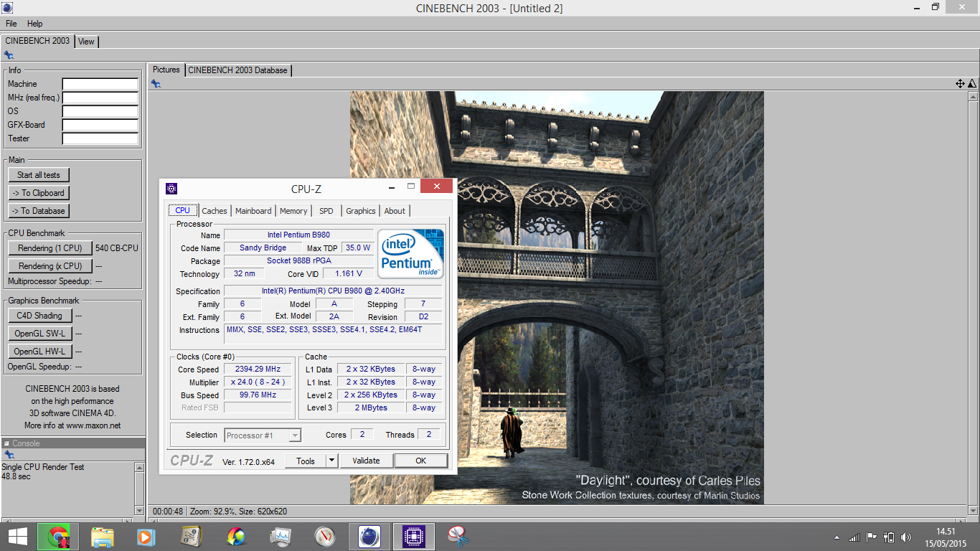Click the pin icon under the CINEBENCH 2003 tab
The width and height of the screenshot is (980, 551).
tap(9, 55)
